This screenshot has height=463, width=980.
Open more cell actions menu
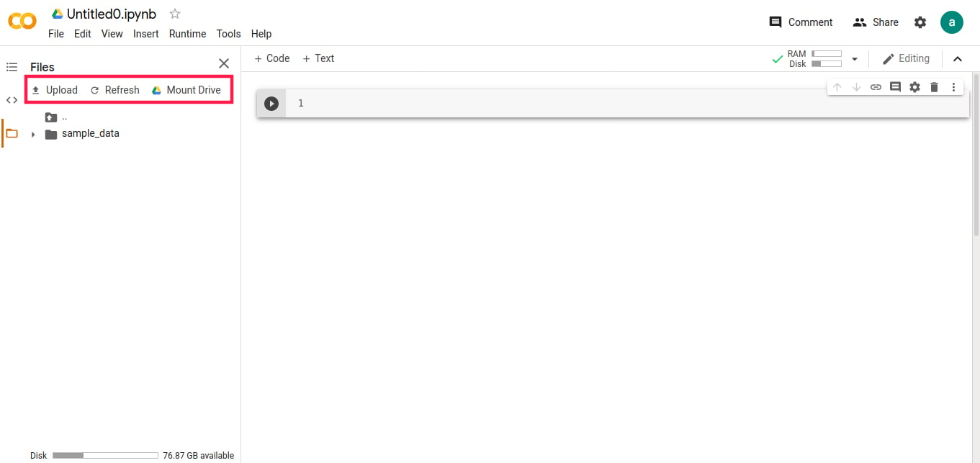tap(953, 87)
